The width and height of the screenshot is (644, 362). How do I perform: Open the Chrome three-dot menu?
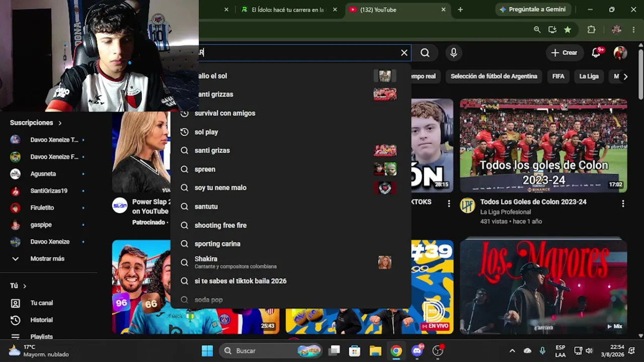(634, 30)
